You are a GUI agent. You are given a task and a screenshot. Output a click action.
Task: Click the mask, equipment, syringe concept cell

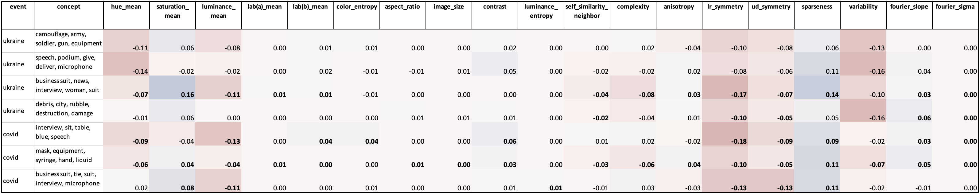pos(68,155)
